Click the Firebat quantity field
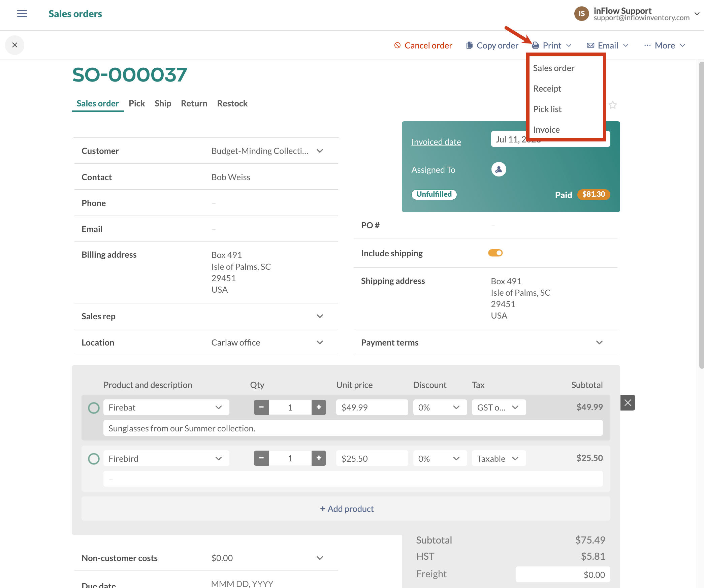Screen dimensions: 704x588 coord(290,407)
